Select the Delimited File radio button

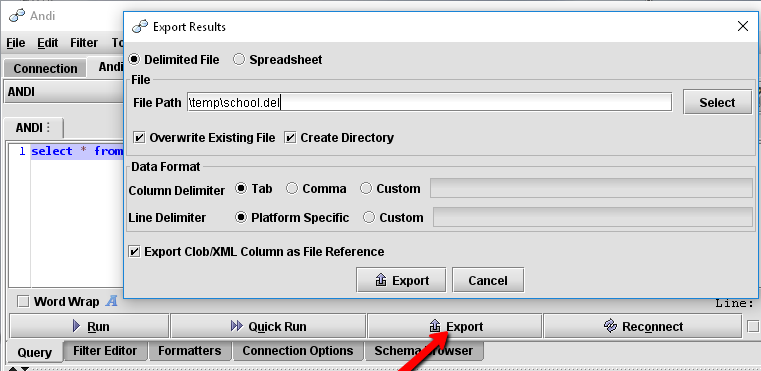pyautogui.click(x=134, y=60)
